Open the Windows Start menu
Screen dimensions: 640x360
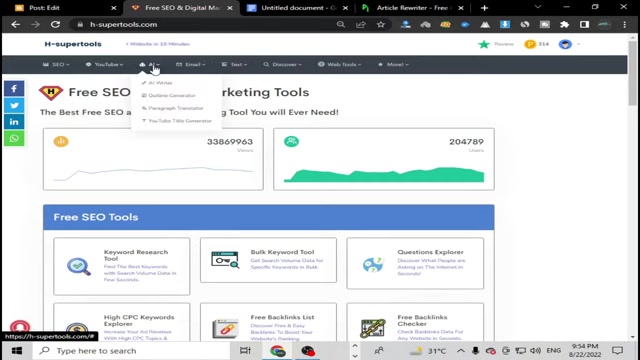[17, 351]
